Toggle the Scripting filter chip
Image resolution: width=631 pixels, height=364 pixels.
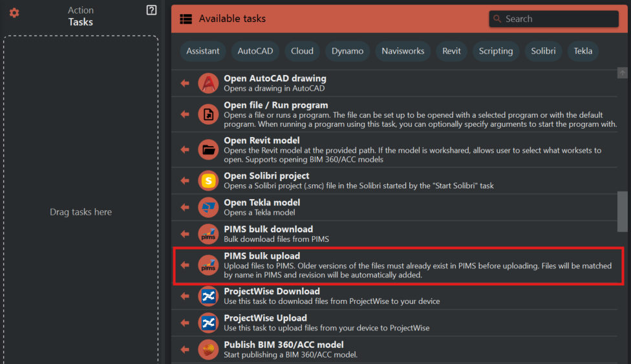pos(496,51)
